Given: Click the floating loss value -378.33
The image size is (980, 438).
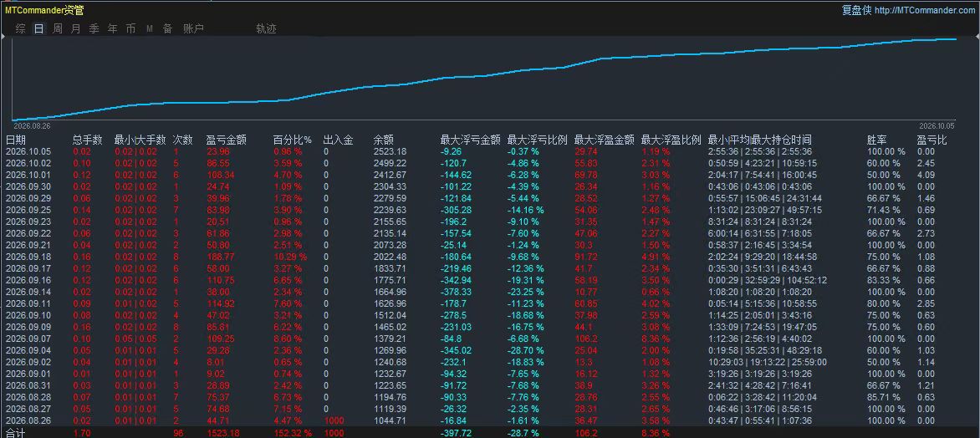Looking at the screenshot, I should tap(456, 291).
